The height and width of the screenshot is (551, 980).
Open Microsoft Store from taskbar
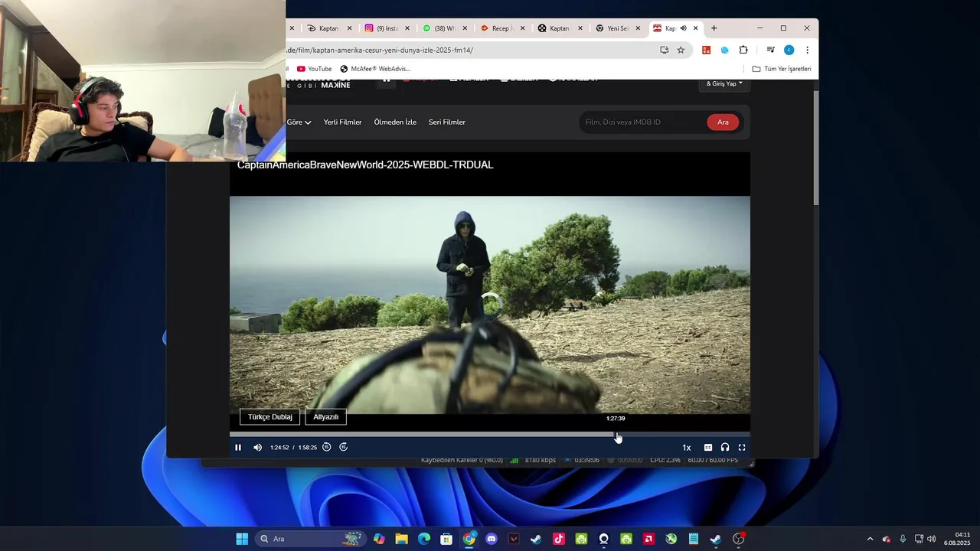coord(446,539)
